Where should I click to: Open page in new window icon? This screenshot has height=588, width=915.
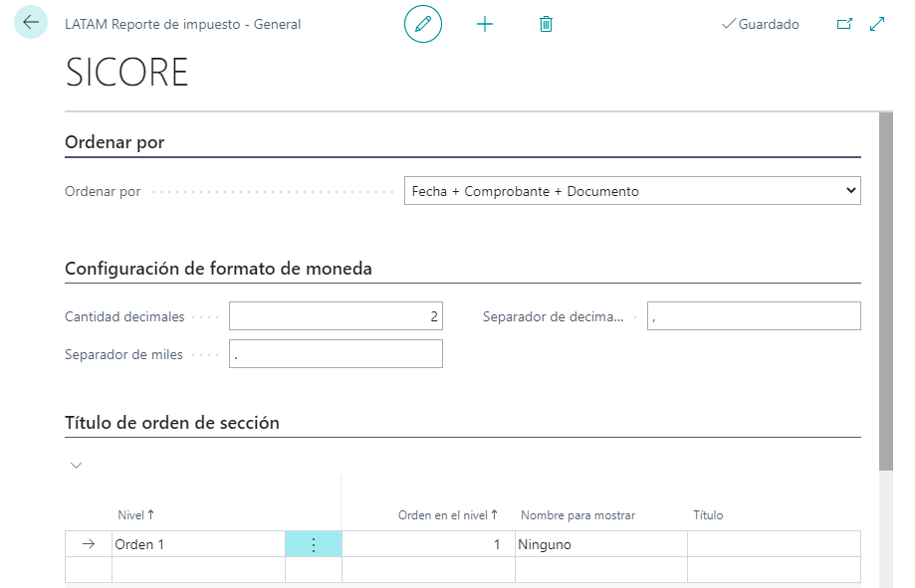pos(844,24)
